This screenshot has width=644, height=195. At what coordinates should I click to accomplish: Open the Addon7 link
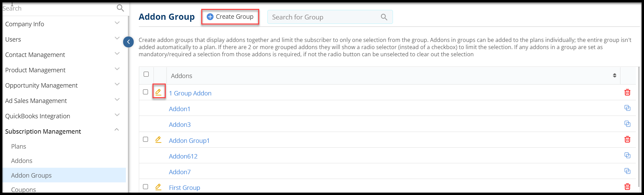pyautogui.click(x=180, y=172)
